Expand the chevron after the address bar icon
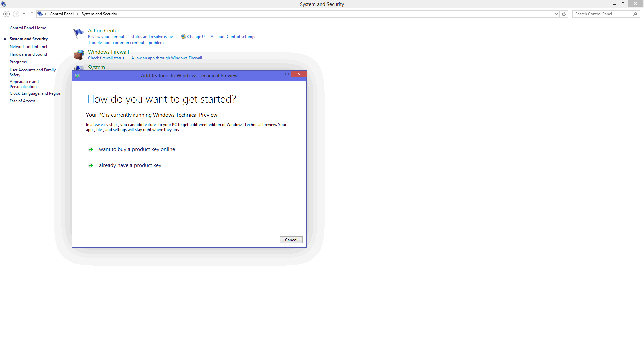644x357 pixels. point(46,14)
